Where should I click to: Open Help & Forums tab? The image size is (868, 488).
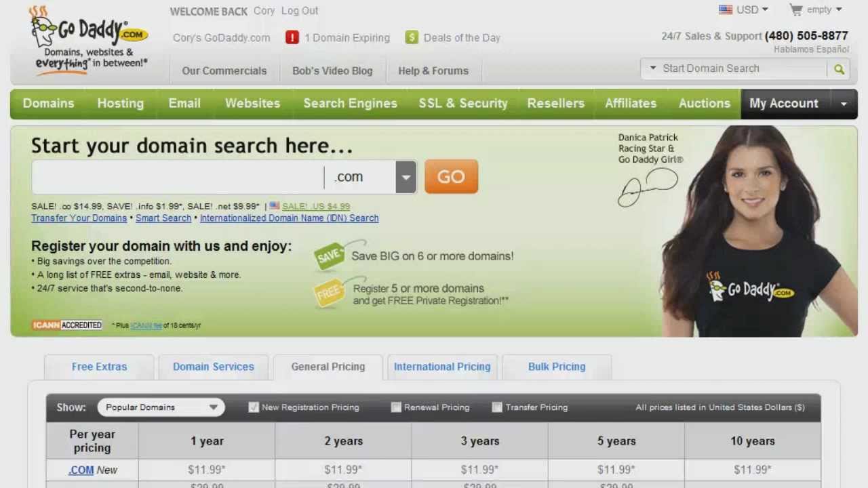pos(433,70)
